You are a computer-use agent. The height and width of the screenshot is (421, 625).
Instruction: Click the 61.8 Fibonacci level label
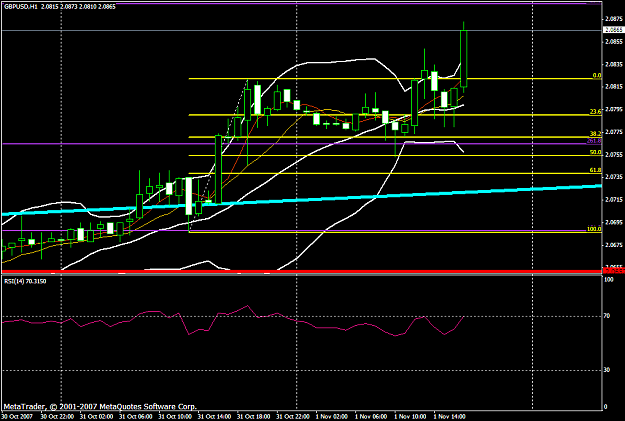tap(595, 170)
